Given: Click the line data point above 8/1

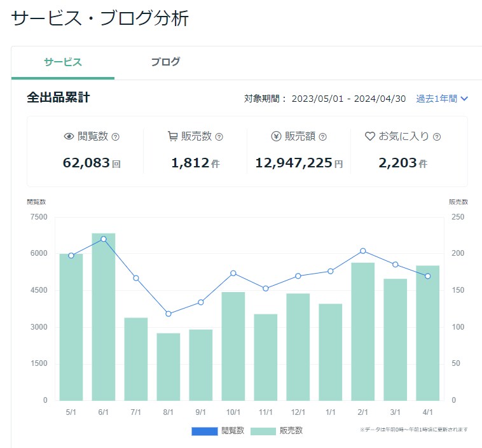Looking at the screenshot, I should coord(169,314).
